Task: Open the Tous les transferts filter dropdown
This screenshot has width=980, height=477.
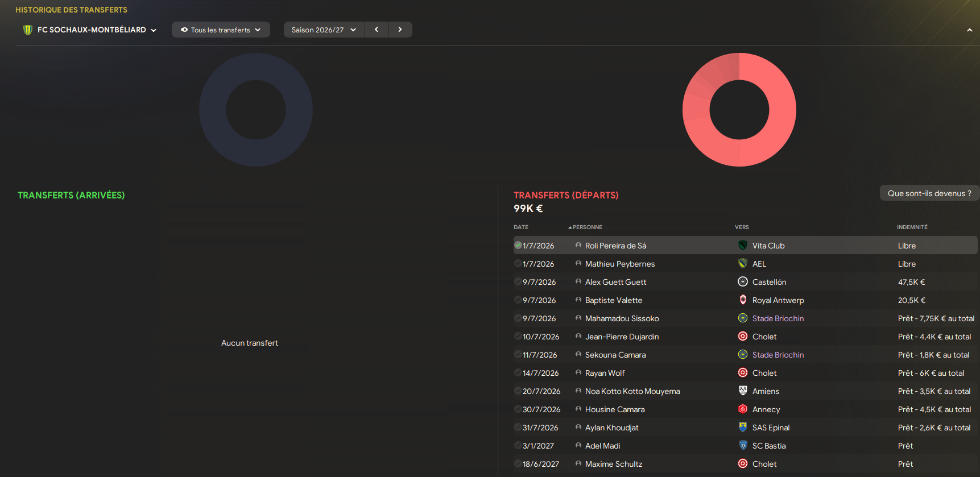Action: [221, 30]
